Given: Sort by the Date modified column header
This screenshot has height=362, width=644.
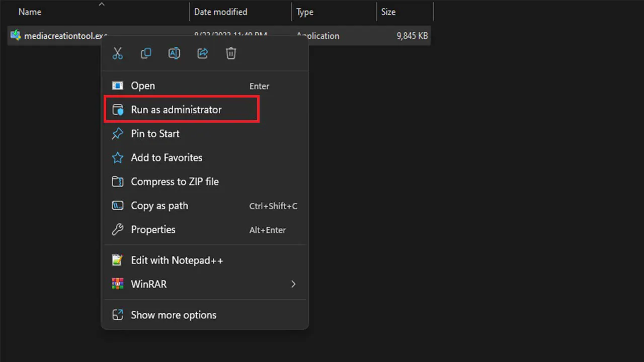Looking at the screenshot, I should pyautogui.click(x=220, y=12).
